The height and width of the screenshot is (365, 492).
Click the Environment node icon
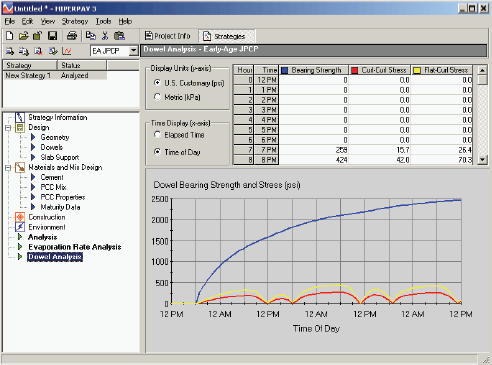[x=20, y=227]
